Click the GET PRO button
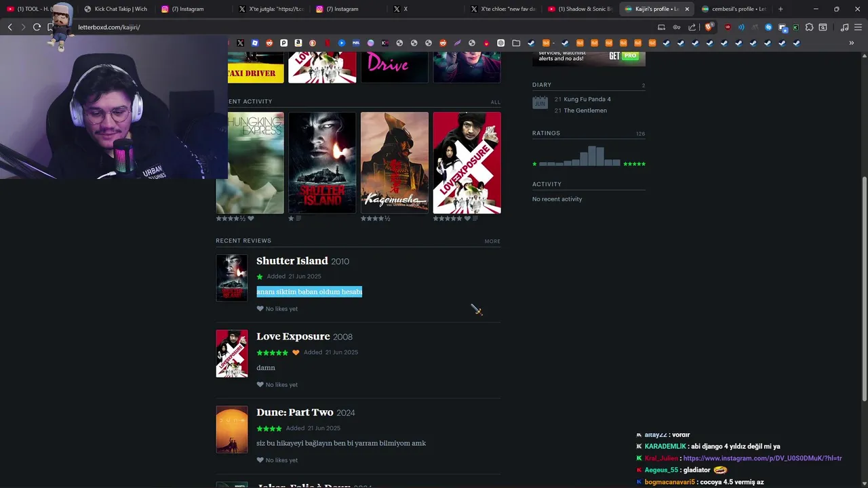 624,56
